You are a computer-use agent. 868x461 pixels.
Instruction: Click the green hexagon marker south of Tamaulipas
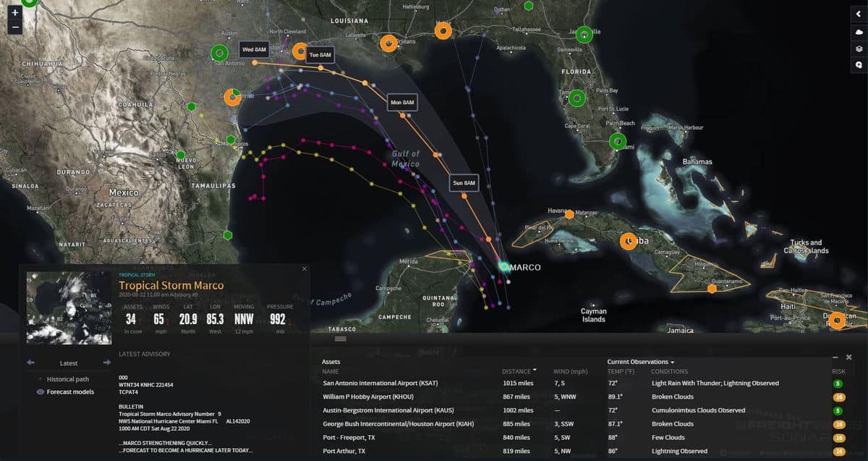coord(228,234)
